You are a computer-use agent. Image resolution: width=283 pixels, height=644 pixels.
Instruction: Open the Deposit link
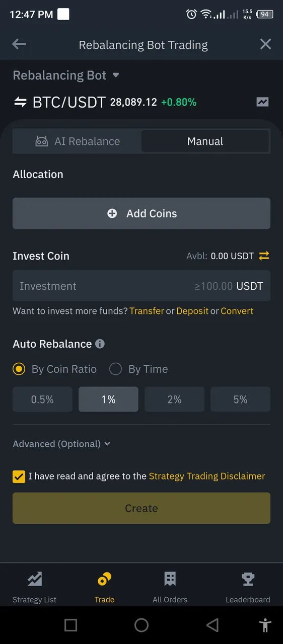192,311
